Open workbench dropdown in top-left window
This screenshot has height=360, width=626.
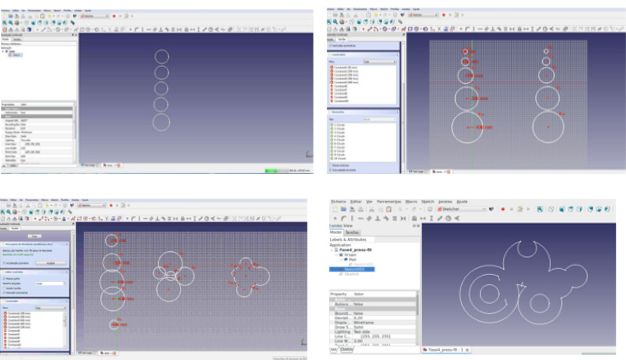click(95, 16)
